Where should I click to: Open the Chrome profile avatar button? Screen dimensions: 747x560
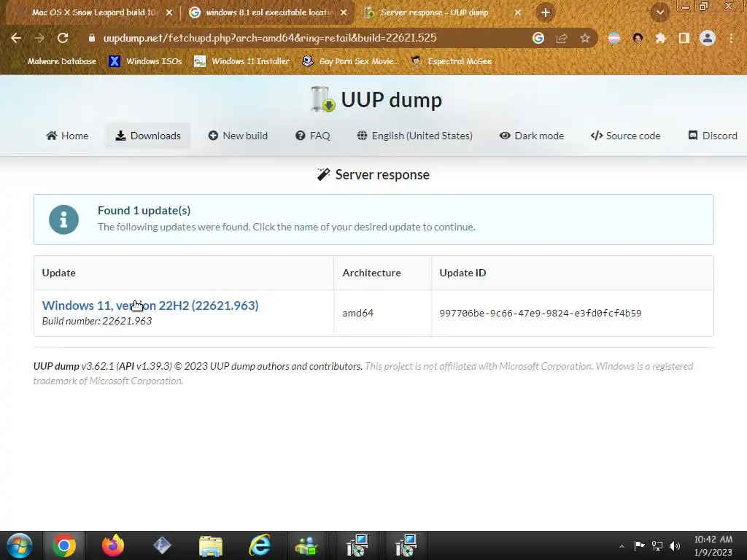(x=708, y=38)
